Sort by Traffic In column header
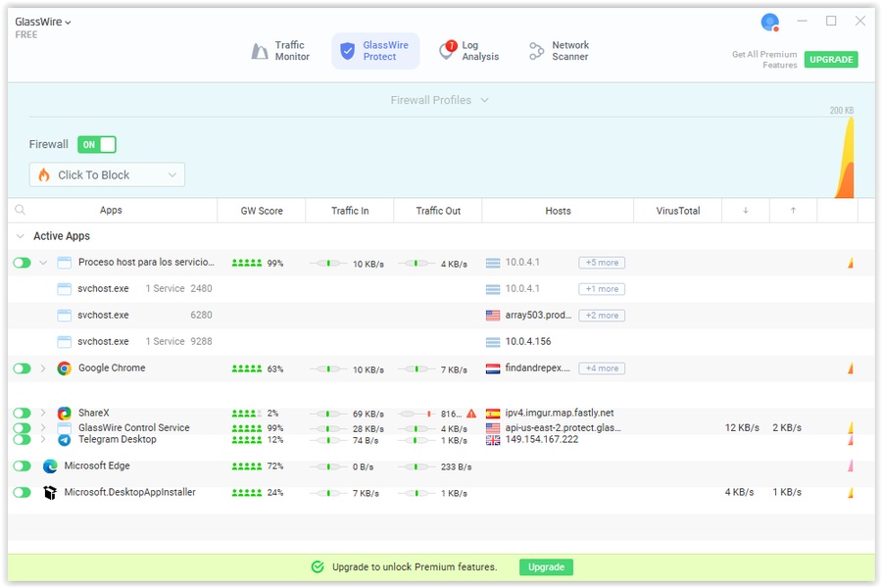Viewport: 882px width, 588px height. (350, 211)
